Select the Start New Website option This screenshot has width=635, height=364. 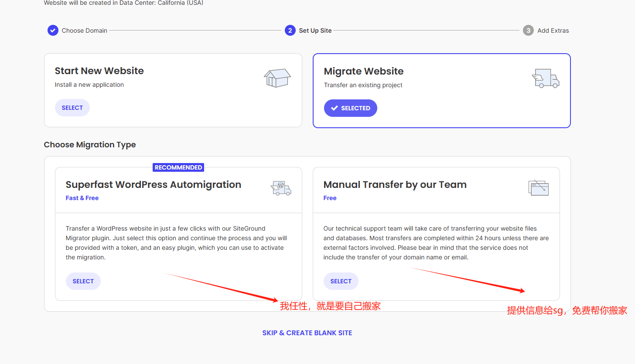[72, 108]
